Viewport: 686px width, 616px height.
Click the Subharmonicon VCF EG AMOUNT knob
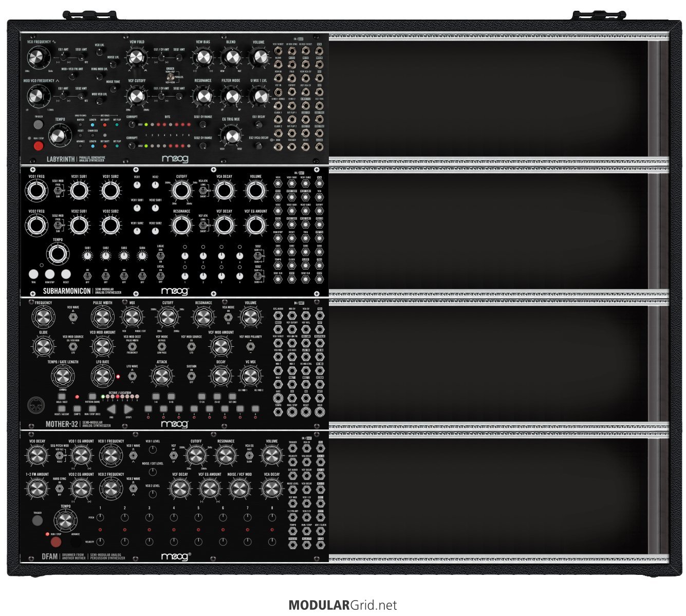[256, 225]
